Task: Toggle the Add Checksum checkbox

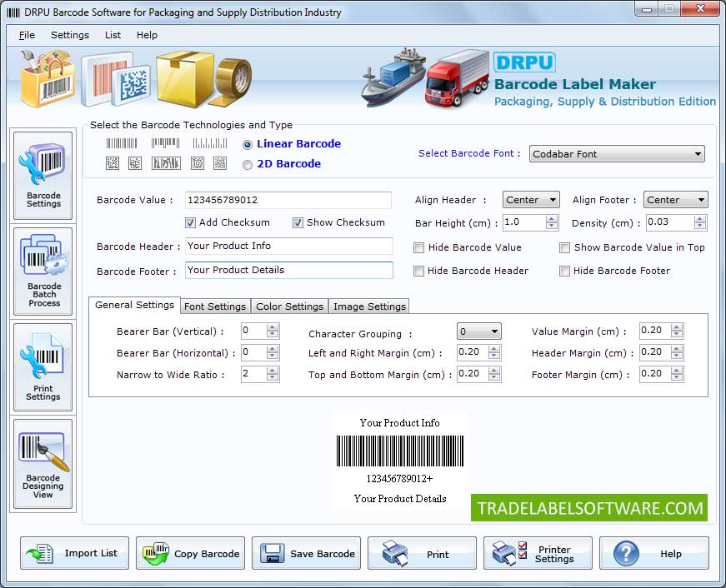Action: coord(190,223)
